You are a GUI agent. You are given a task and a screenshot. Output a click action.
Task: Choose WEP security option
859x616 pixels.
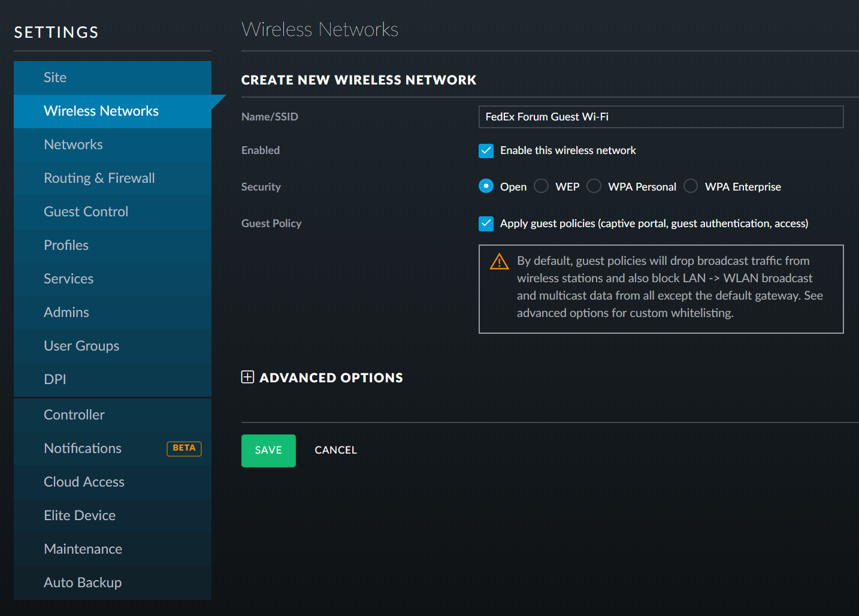click(x=541, y=186)
